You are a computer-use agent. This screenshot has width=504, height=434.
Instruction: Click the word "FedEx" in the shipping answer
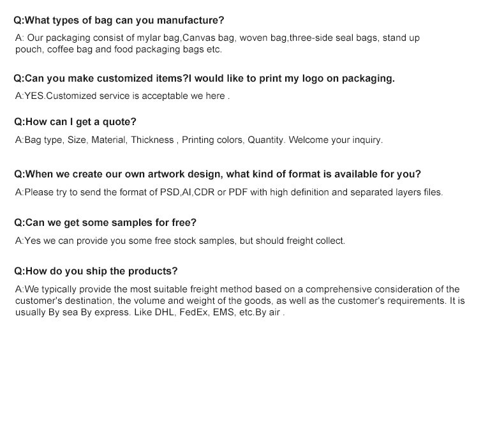[x=193, y=312]
